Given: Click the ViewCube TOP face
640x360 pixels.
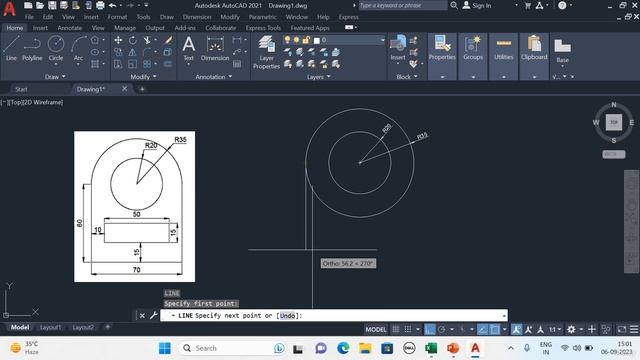Looking at the screenshot, I should coord(613,122).
